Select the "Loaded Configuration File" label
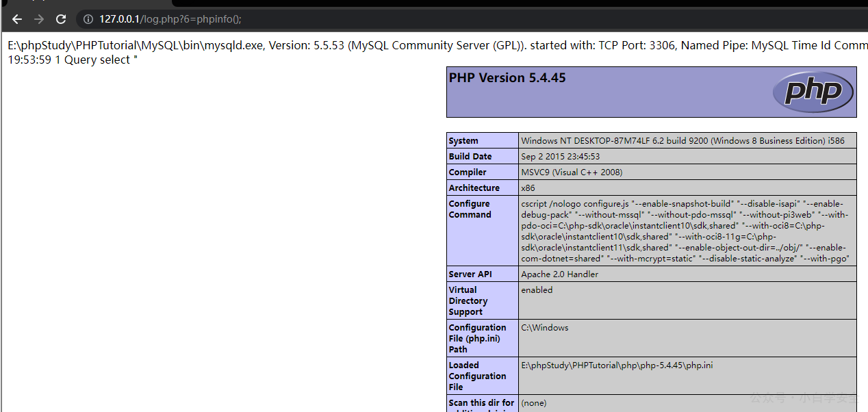868x412 pixels. click(x=478, y=376)
